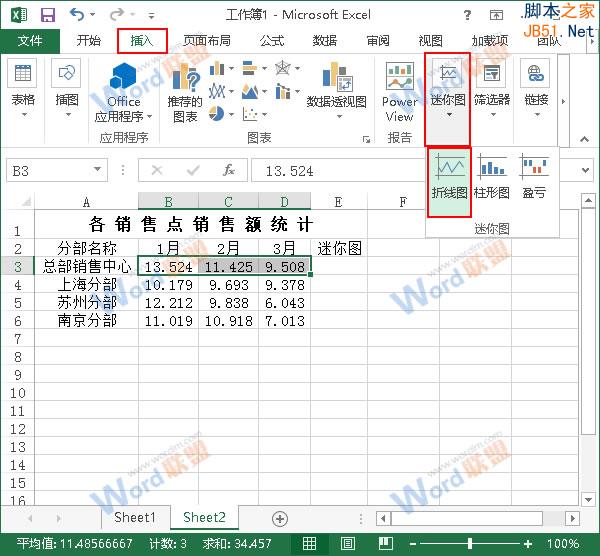Insert a combo chart from ribbon
The height and width of the screenshot is (556, 600).
tap(283, 91)
